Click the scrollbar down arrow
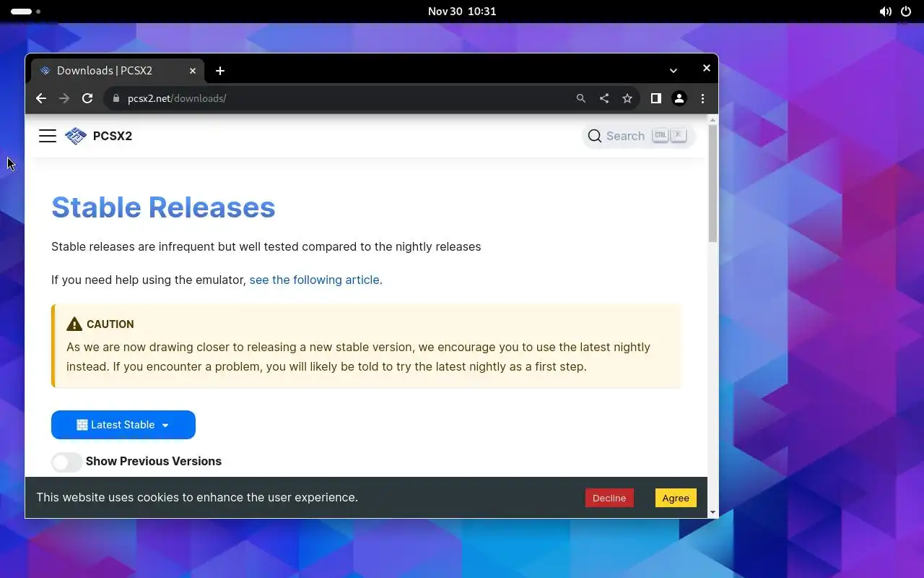This screenshot has width=924, height=578. click(713, 512)
